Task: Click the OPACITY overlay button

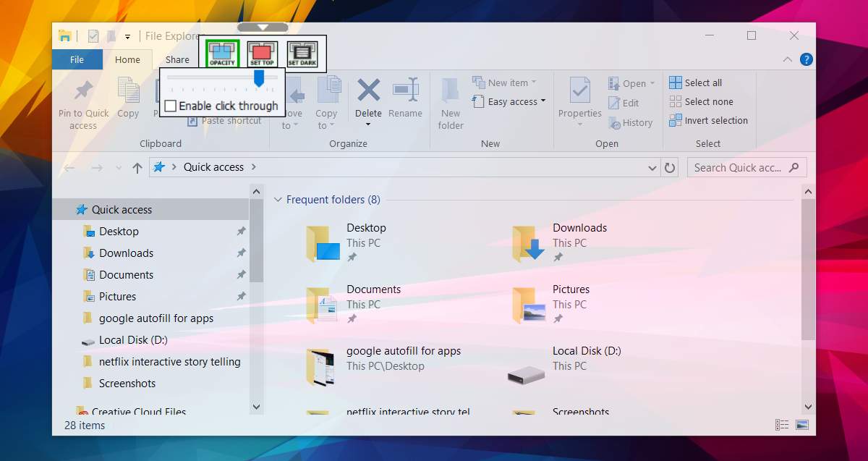Action: tap(222, 54)
